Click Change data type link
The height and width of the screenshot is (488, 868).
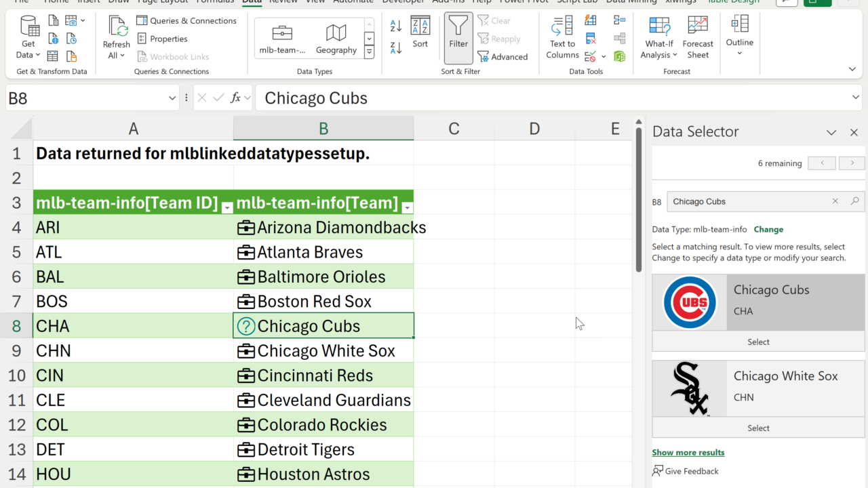[768, 230]
